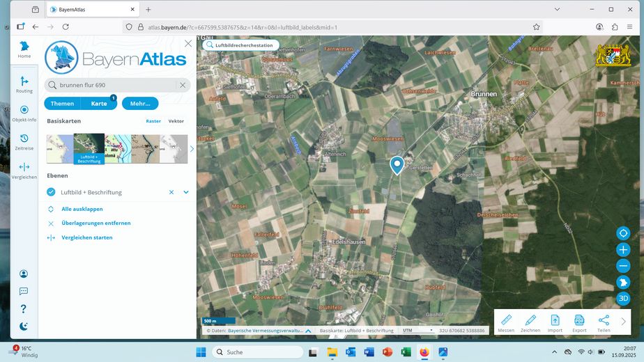Toggle dark mode with moon icon
The width and height of the screenshot is (644, 362).
tap(24, 326)
